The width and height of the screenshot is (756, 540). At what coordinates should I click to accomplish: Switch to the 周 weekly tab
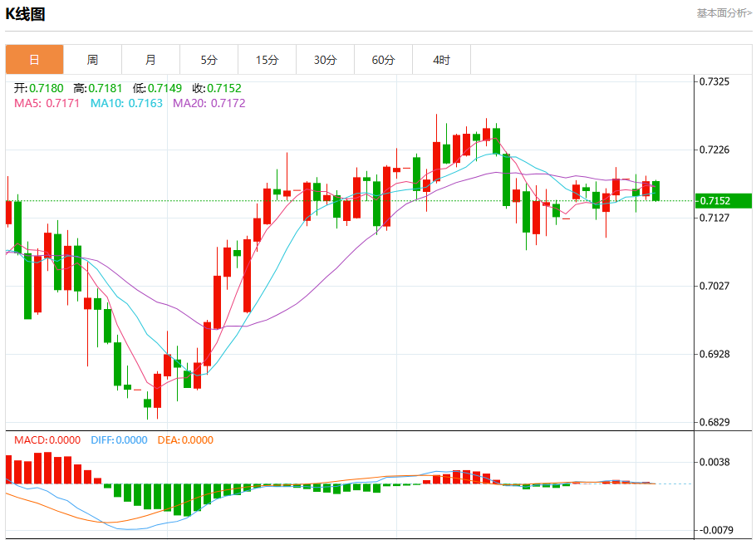point(92,60)
